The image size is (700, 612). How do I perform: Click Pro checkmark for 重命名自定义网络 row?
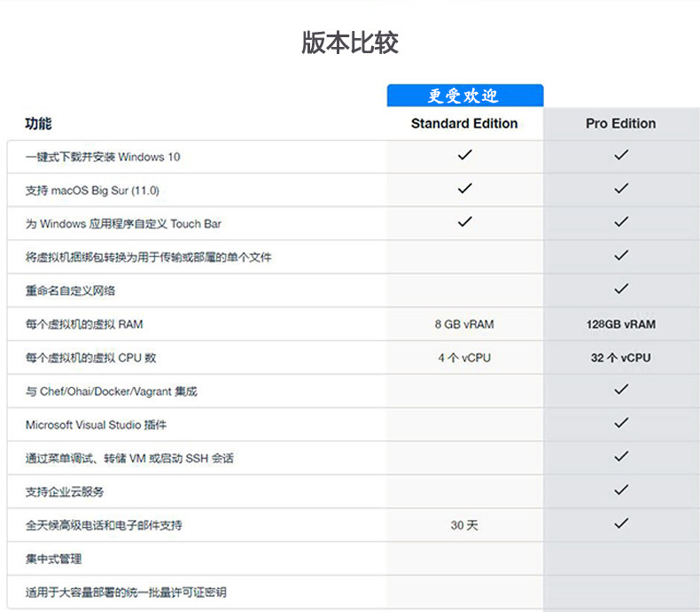[621, 289]
